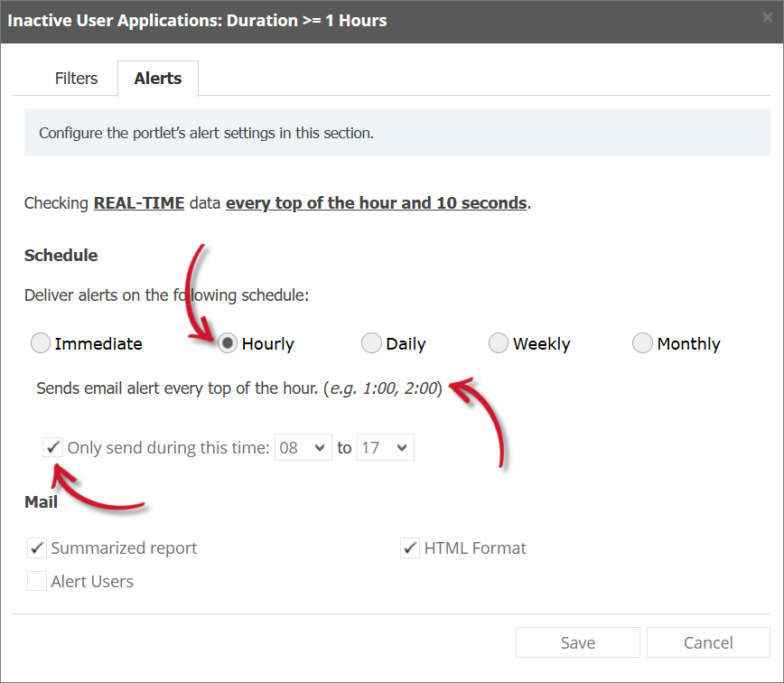The height and width of the screenshot is (683, 784).
Task: Open the start time dropdown showing 08
Action: tap(303, 446)
